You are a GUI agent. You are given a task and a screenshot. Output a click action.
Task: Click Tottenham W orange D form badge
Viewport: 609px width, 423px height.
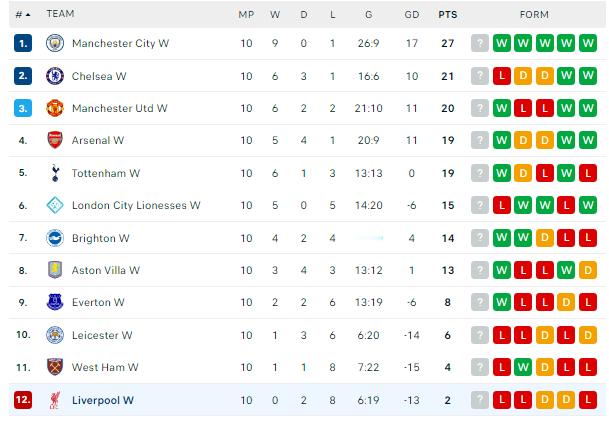click(x=523, y=173)
